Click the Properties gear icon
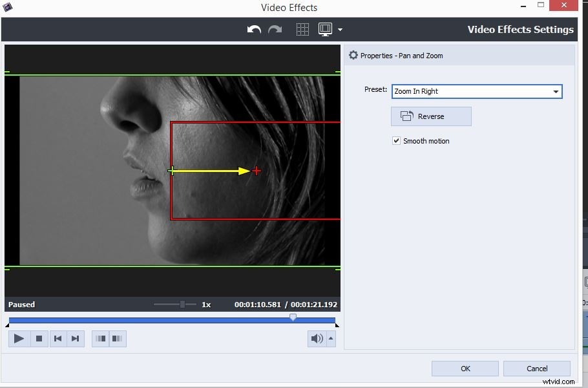588x388 pixels. (x=353, y=55)
